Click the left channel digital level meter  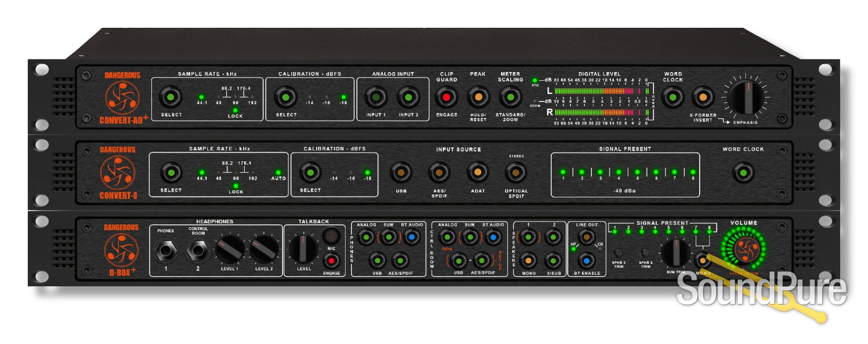point(601,91)
